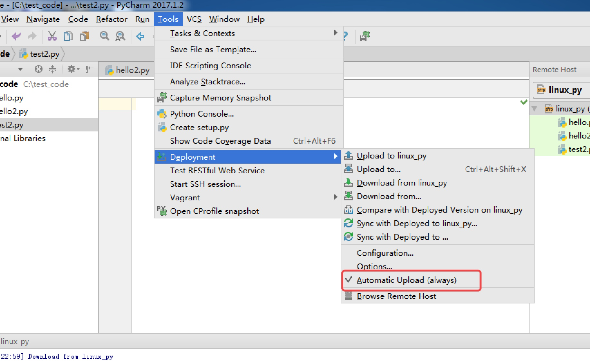Open the linux_py server selector dropdown
Screen dimensions: 590x364
[x=562, y=90]
